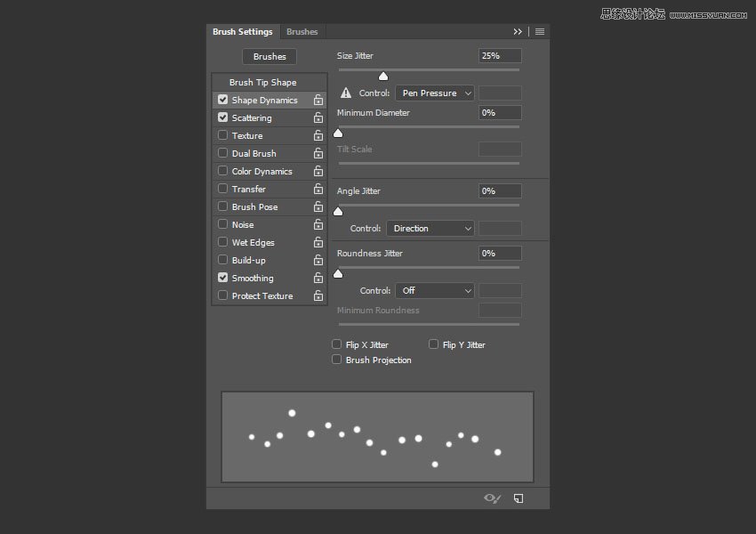The height and width of the screenshot is (534, 756).
Task: Select the Brush Settings tab
Action: [x=243, y=32]
